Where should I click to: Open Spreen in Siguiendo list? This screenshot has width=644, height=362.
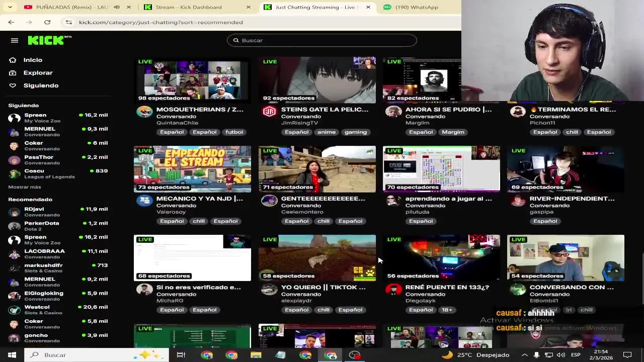tap(58, 118)
